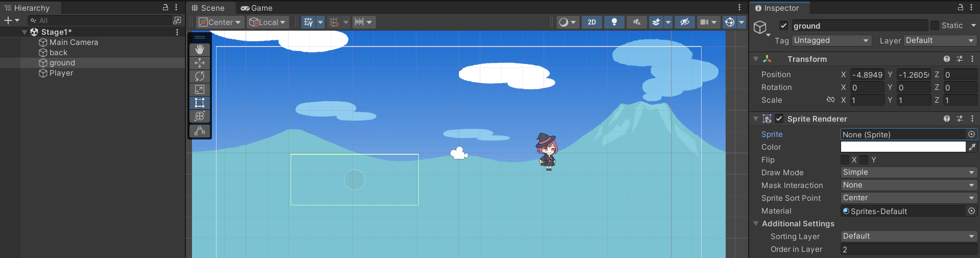The image size is (980, 258).
Task: Toggle 2D view mode
Action: click(592, 22)
